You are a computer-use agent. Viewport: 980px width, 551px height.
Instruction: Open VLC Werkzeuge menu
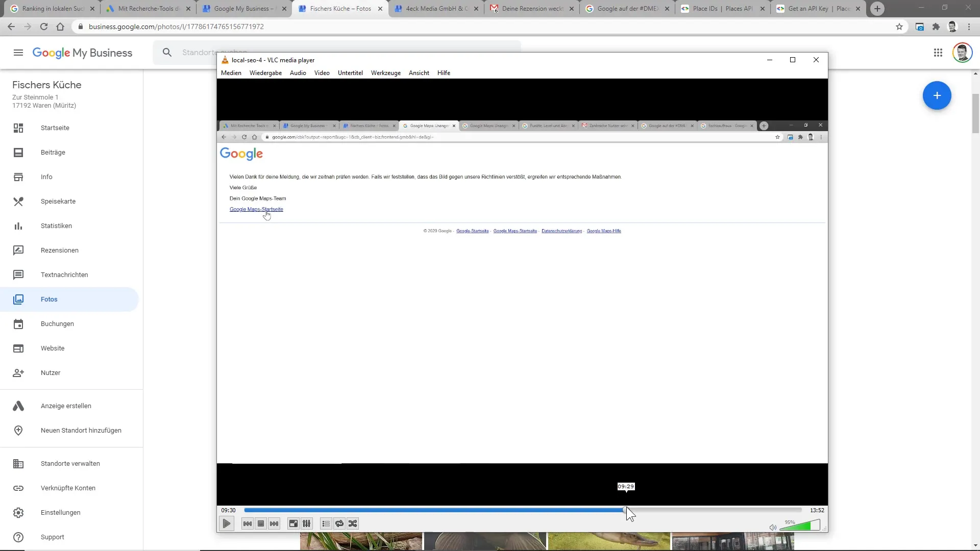(x=386, y=73)
